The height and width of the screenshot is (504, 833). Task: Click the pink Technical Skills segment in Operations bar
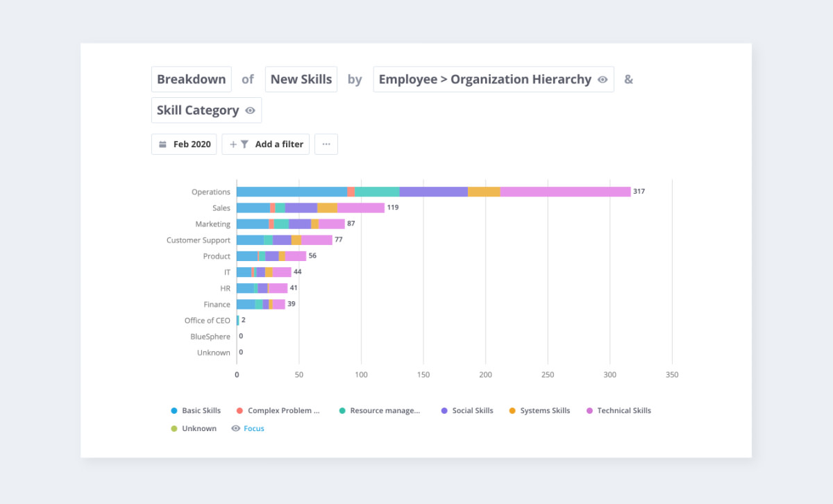click(x=566, y=192)
